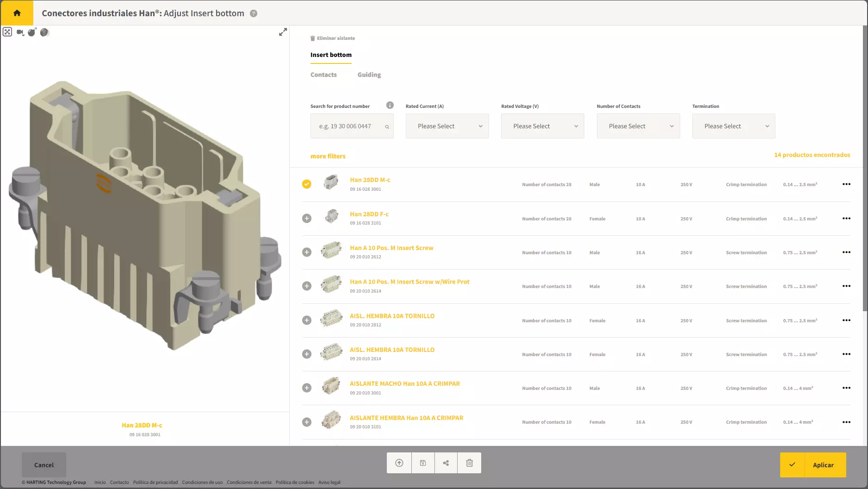Fit the 3D model to view

point(7,32)
